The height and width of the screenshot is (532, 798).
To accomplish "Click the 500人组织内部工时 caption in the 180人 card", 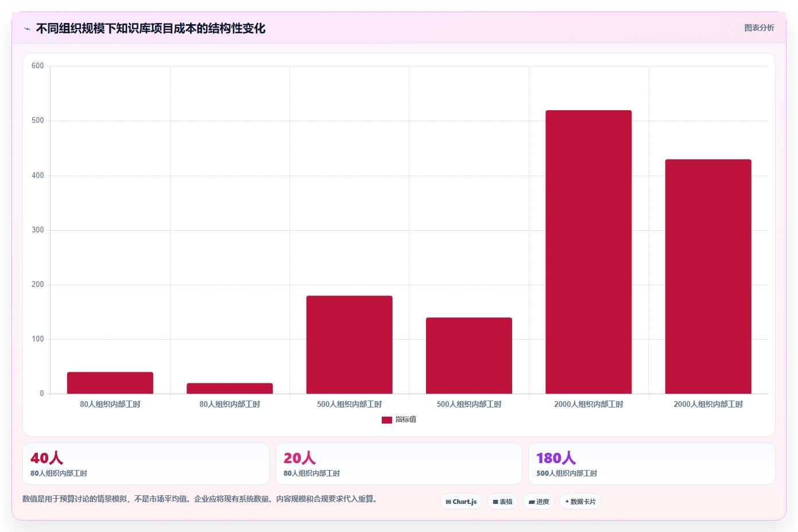I will tap(567, 473).
